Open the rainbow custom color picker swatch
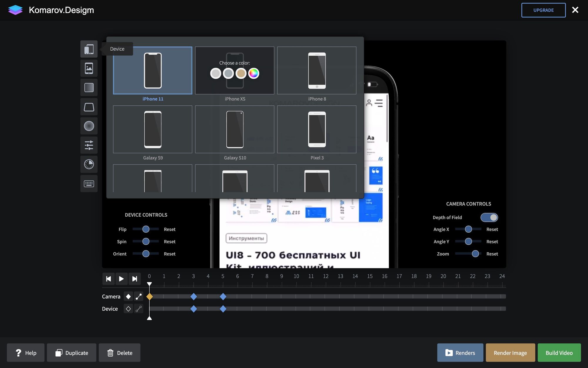The height and width of the screenshot is (368, 588). pos(254,73)
